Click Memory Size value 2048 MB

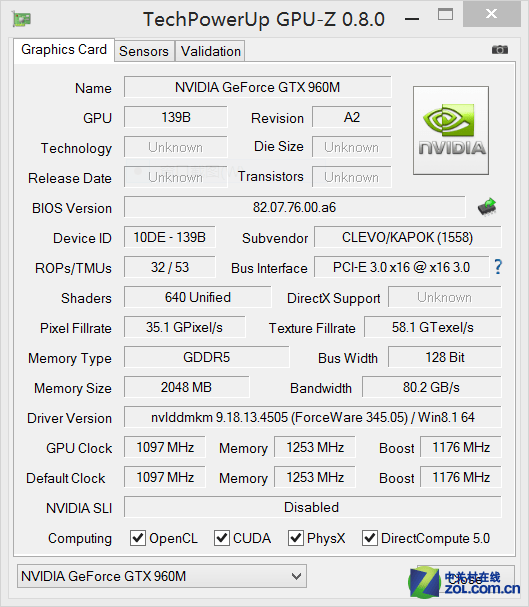187,387
